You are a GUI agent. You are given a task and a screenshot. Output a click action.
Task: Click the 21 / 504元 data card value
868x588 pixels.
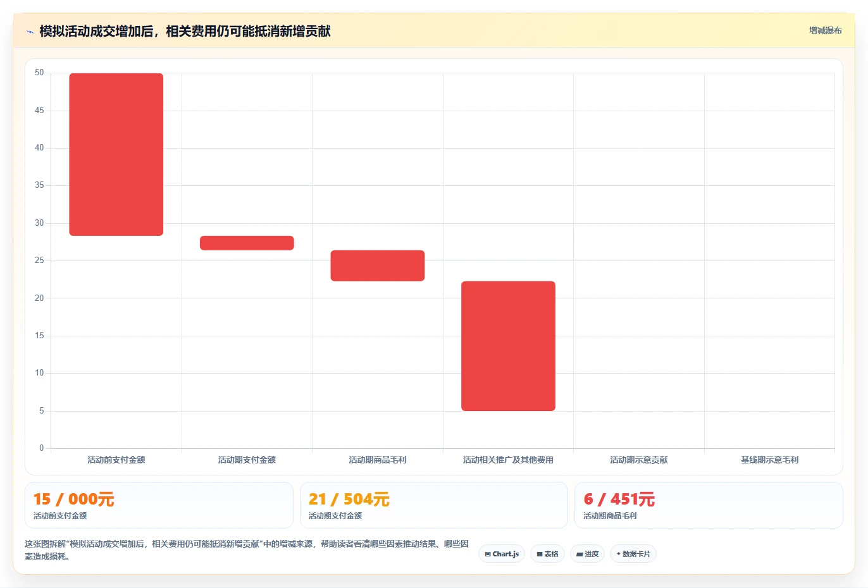(349, 499)
